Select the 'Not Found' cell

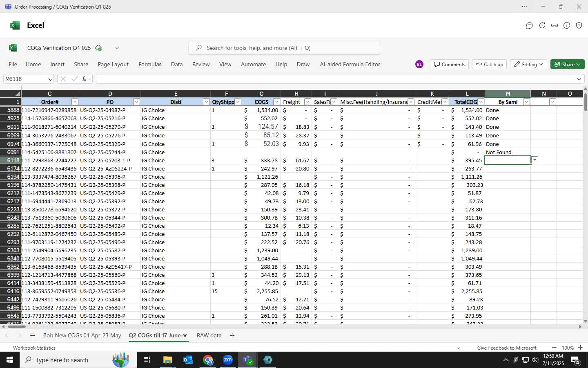(x=508, y=152)
